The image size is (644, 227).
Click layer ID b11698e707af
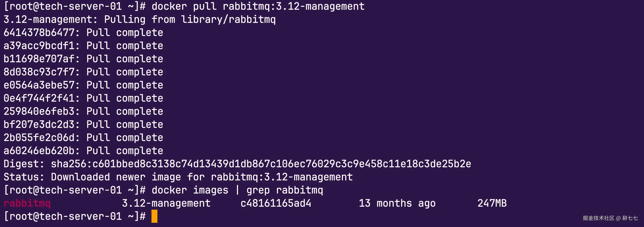tap(39, 59)
